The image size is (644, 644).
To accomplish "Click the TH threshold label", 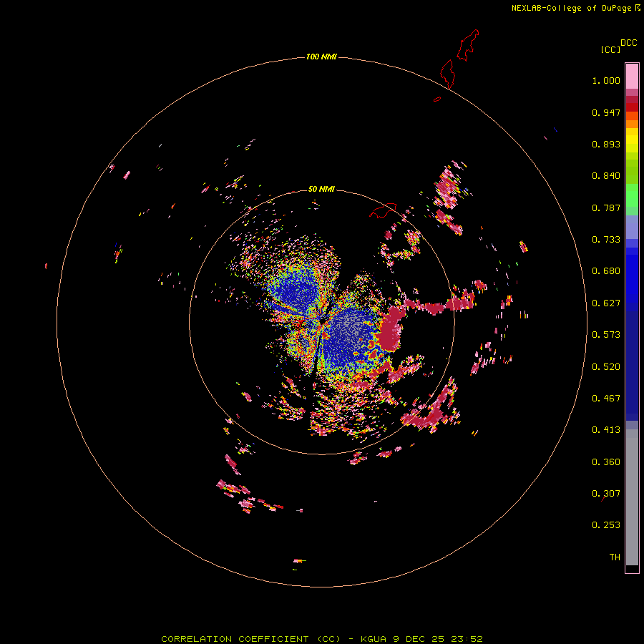I will [x=615, y=557].
